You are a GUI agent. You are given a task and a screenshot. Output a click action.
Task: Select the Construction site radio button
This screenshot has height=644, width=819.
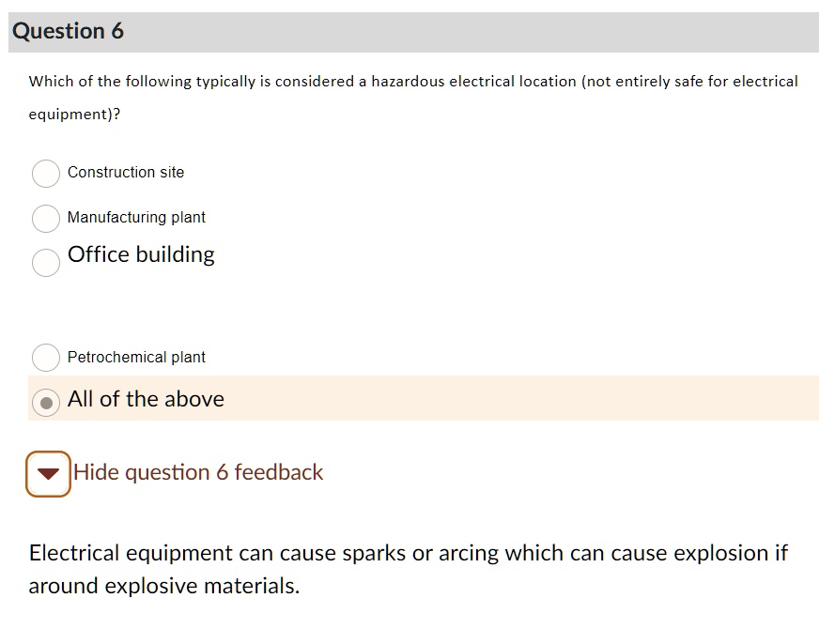coord(45,174)
